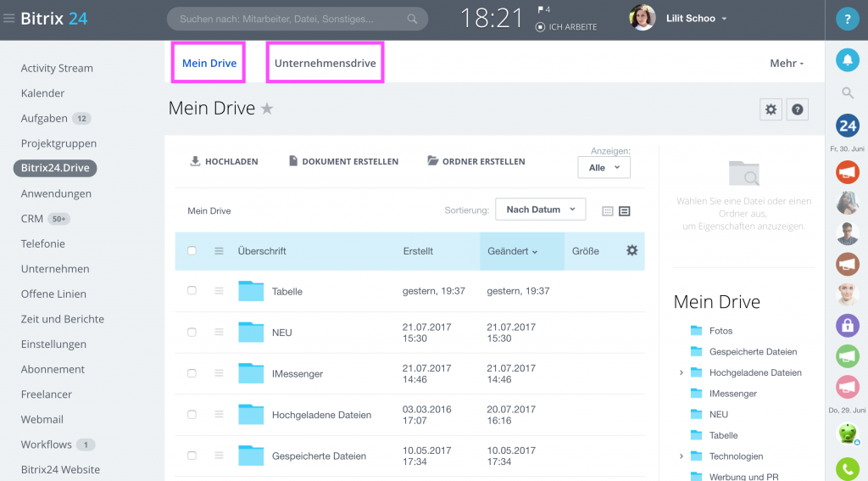Screen dimensions: 868x481
Task: Click the search magnifier in the top search bar
Action: click(412, 19)
